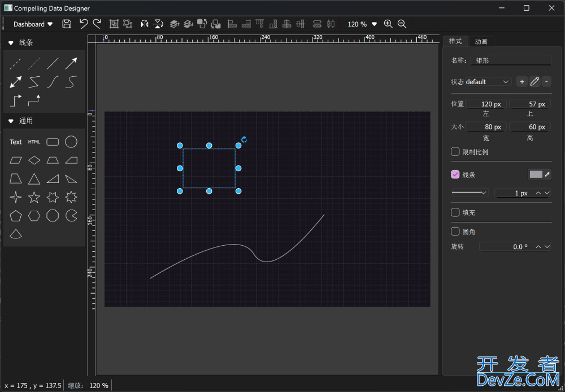Open the 线条 line color swatch
565x392 pixels.
coord(536,175)
